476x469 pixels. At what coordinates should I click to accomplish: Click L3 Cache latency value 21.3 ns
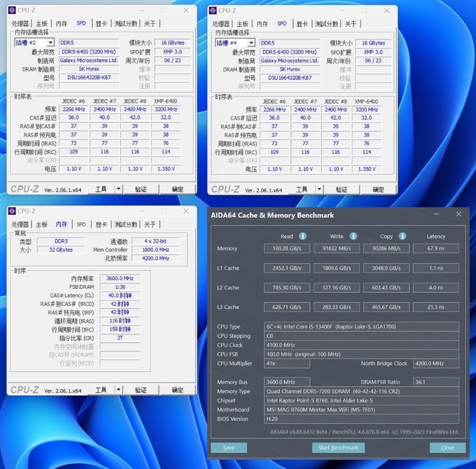coord(436,307)
